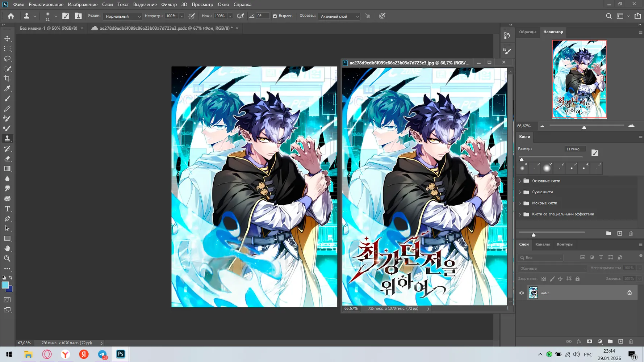
Task: Toggle the Выравн. checkbox
Action: click(x=275, y=16)
